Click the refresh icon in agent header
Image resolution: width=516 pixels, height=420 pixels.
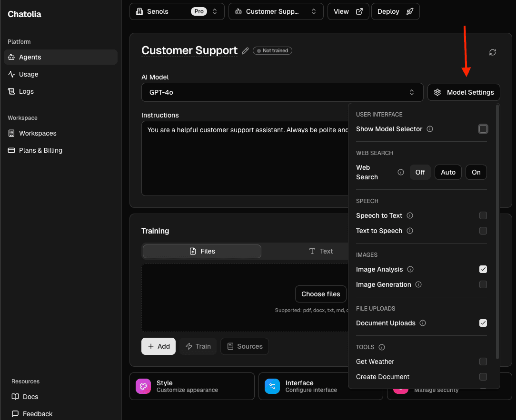(493, 52)
